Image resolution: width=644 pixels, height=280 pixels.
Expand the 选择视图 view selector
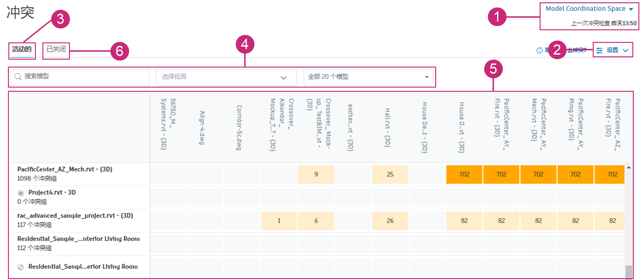click(283, 77)
